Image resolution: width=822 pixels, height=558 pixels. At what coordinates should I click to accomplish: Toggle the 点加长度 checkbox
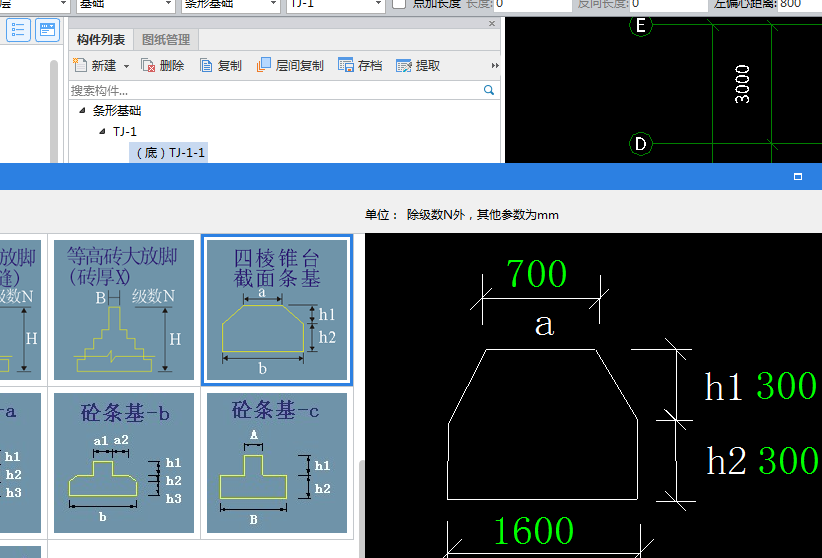[x=399, y=3]
